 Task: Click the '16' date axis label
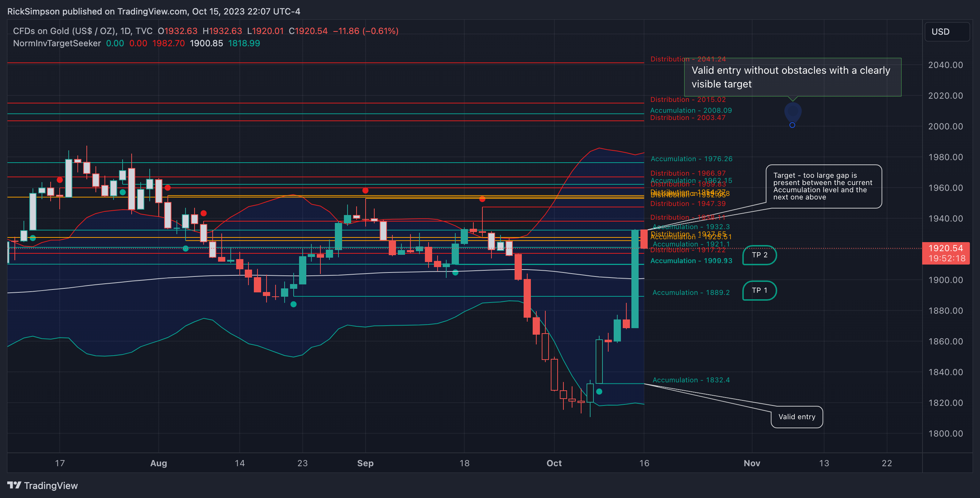tap(644, 463)
